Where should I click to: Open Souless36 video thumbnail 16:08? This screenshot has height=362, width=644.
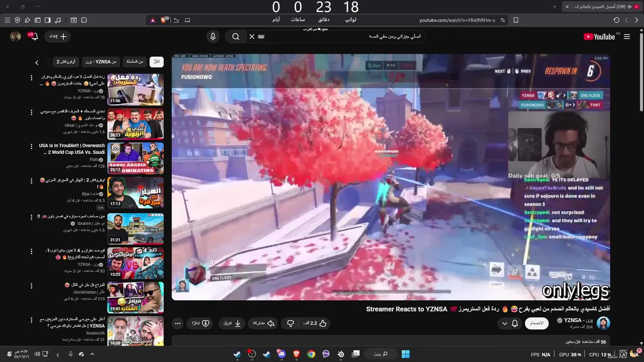(x=135, y=331)
